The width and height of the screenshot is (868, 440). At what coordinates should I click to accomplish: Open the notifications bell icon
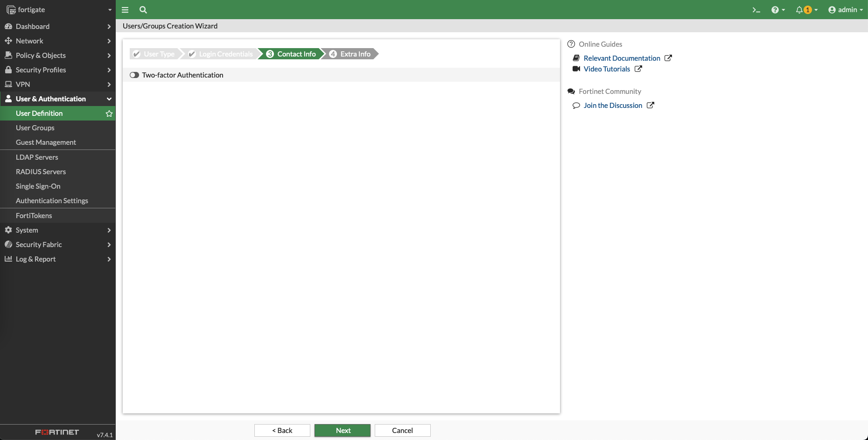pyautogui.click(x=800, y=10)
